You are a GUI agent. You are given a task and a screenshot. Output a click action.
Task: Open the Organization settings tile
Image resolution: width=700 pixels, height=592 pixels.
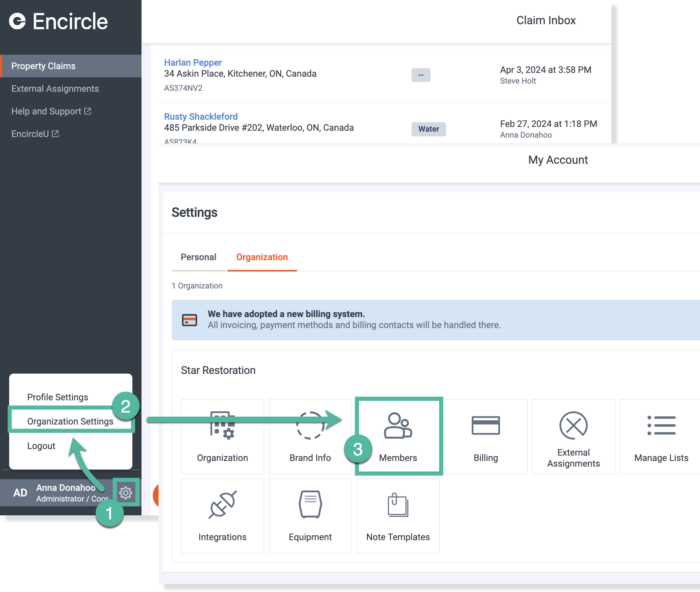click(222, 436)
